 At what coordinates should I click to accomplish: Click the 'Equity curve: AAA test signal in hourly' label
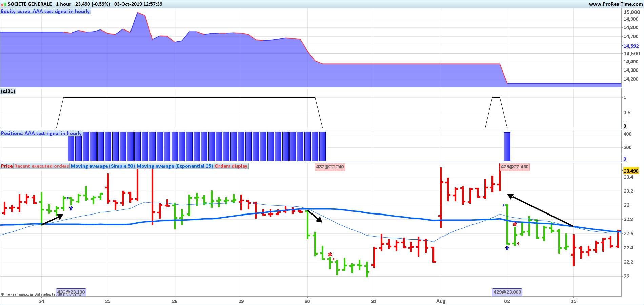[45, 11]
